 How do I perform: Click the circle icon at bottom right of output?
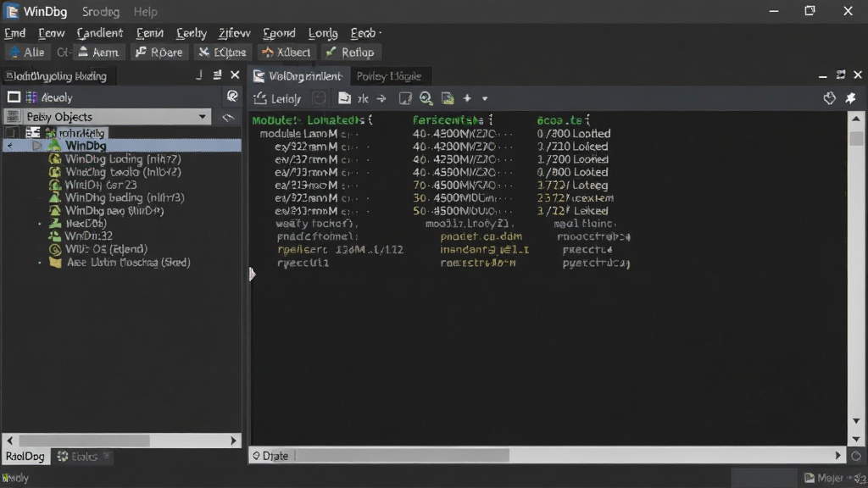[x=856, y=456]
